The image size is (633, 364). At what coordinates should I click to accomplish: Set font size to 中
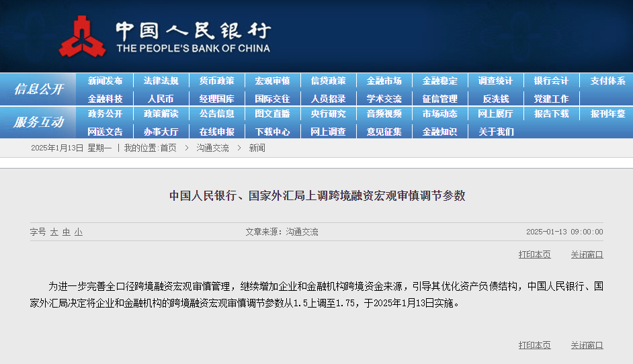pos(66,232)
